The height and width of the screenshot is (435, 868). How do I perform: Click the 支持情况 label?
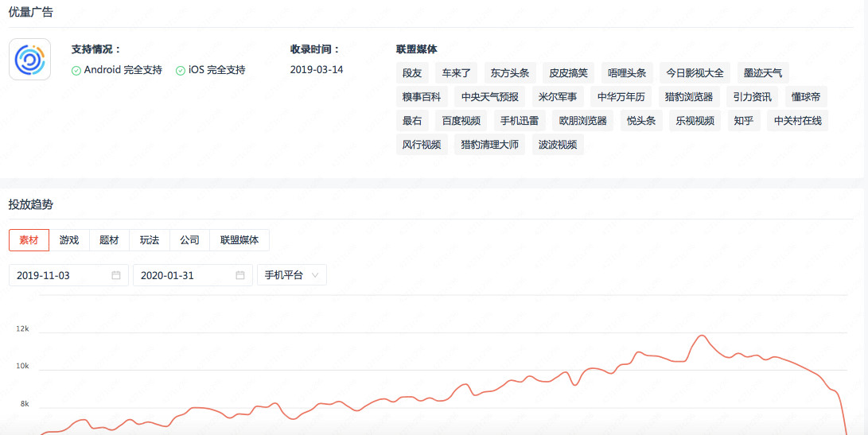96,49
